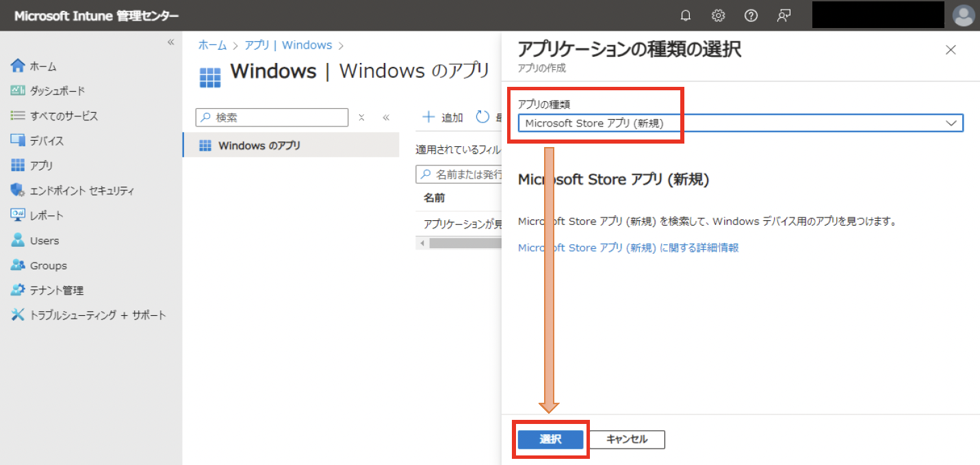Screen dimensions: 980x465
Task: Click the 名前 column header
Action: pos(435,198)
